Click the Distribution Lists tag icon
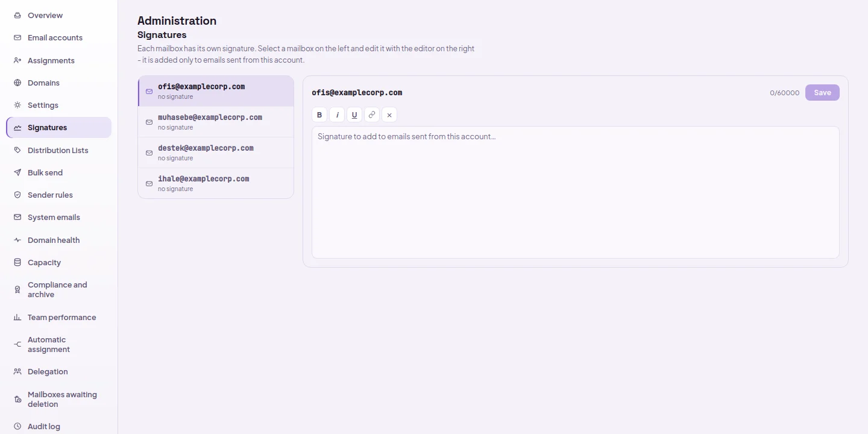 coord(17,150)
